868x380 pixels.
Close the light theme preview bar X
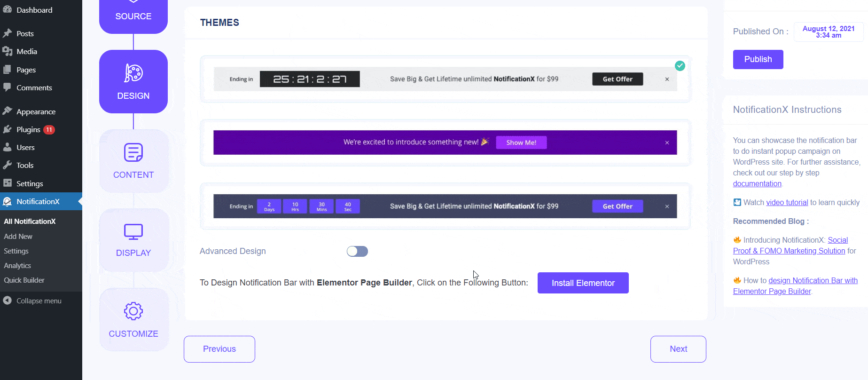click(667, 79)
